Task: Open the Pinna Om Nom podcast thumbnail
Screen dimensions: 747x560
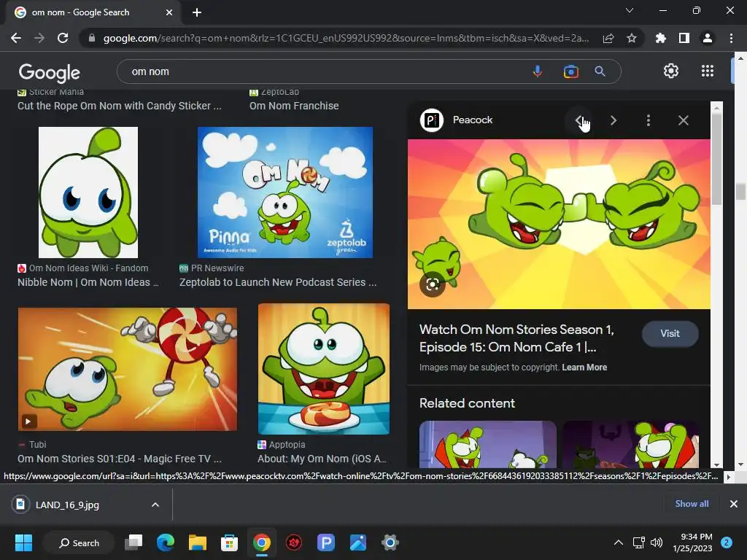Action: click(x=285, y=192)
